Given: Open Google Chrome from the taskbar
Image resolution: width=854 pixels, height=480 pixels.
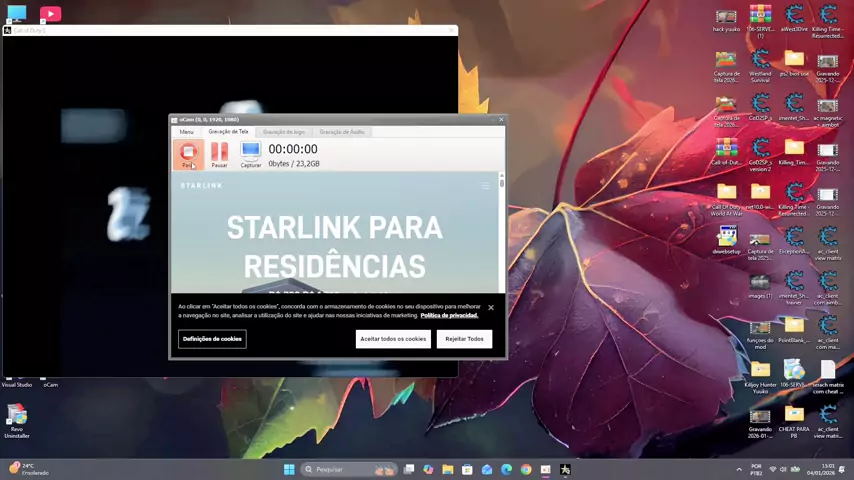Looking at the screenshot, I should point(526,469).
